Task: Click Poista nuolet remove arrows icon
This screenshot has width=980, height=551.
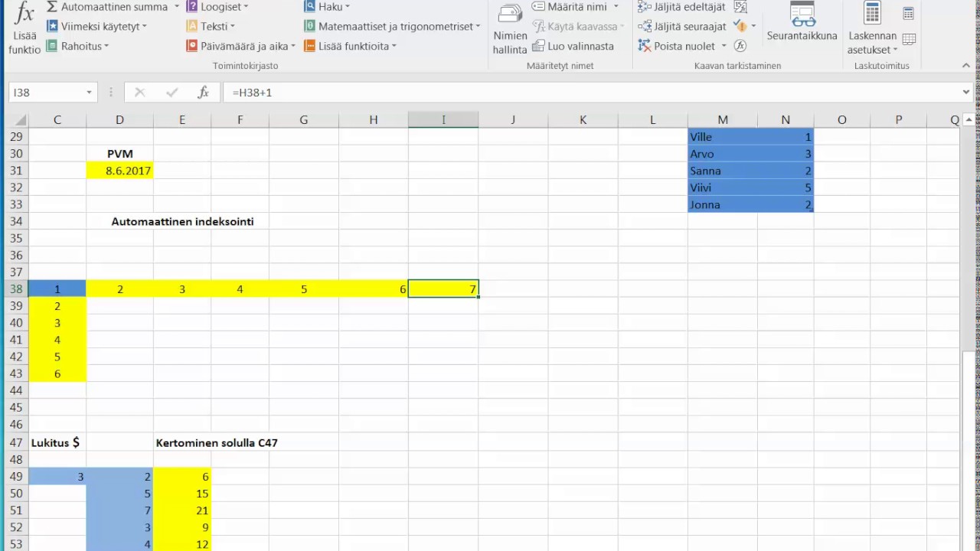Action: [x=645, y=46]
